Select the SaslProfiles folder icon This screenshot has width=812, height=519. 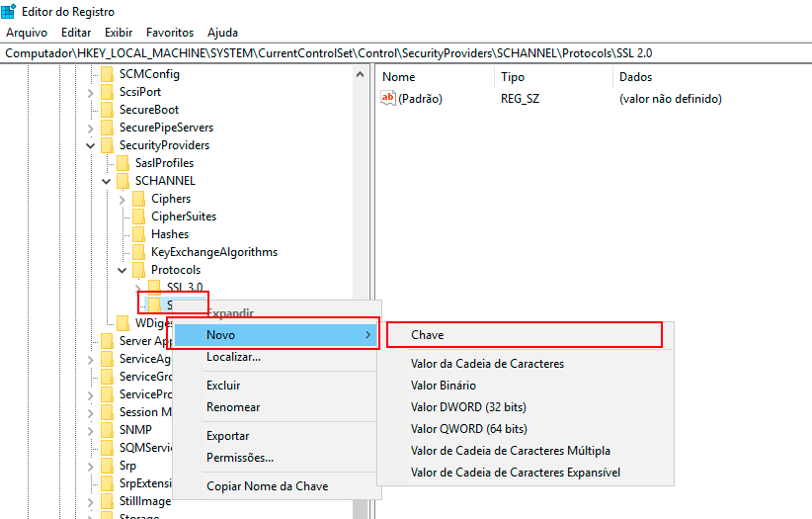pyautogui.click(x=123, y=163)
